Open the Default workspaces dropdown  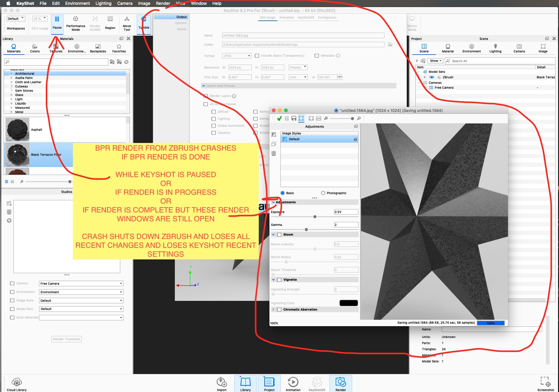pyautogui.click(x=16, y=19)
